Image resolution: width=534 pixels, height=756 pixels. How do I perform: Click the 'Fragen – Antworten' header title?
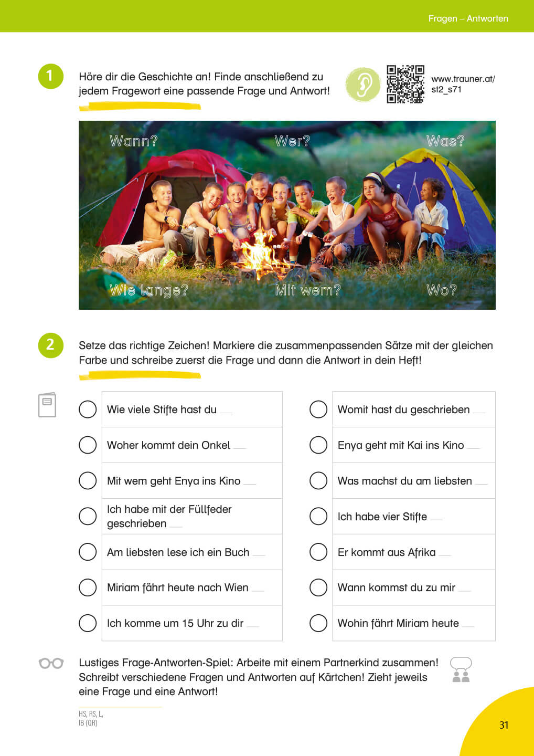pos(468,18)
